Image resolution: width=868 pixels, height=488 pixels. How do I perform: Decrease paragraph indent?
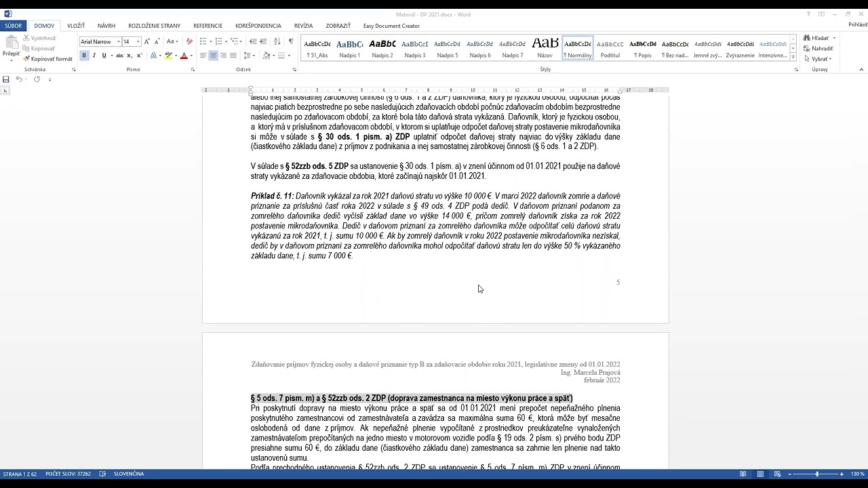[x=253, y=41]
